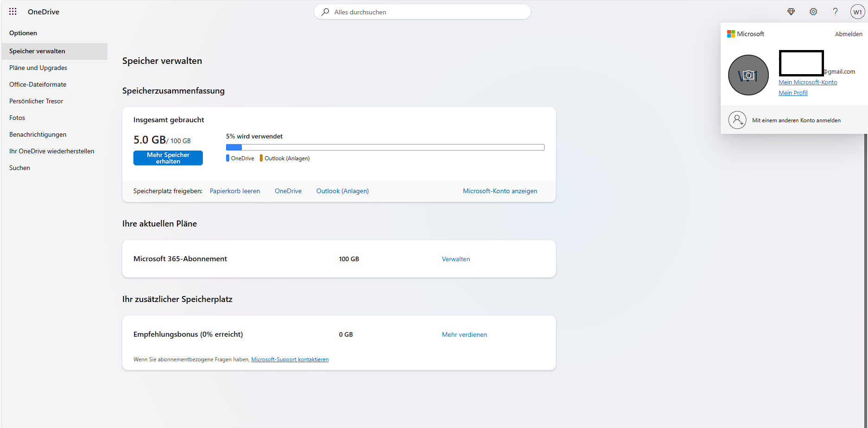Viewport: 868px width, 428px height.
Task: Go to Benachrichtigungen settings
Action: pyautogui.click(x=38, y=134)
